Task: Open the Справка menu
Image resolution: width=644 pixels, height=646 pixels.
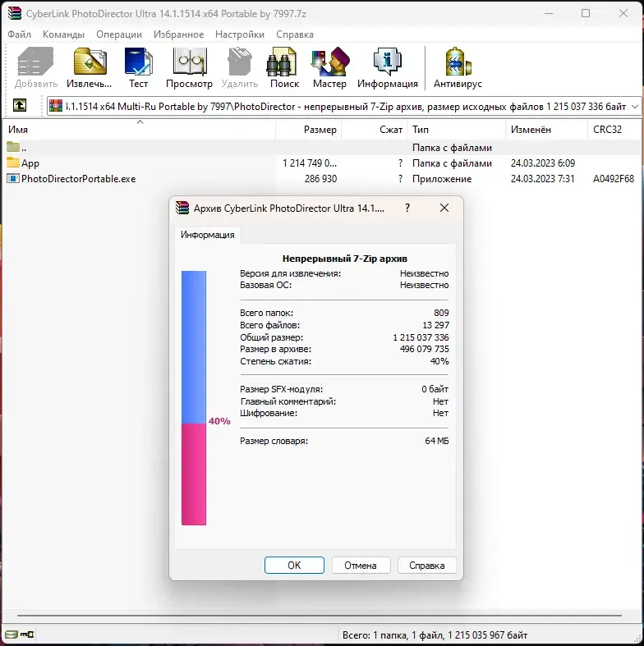Action: point(295,34)
